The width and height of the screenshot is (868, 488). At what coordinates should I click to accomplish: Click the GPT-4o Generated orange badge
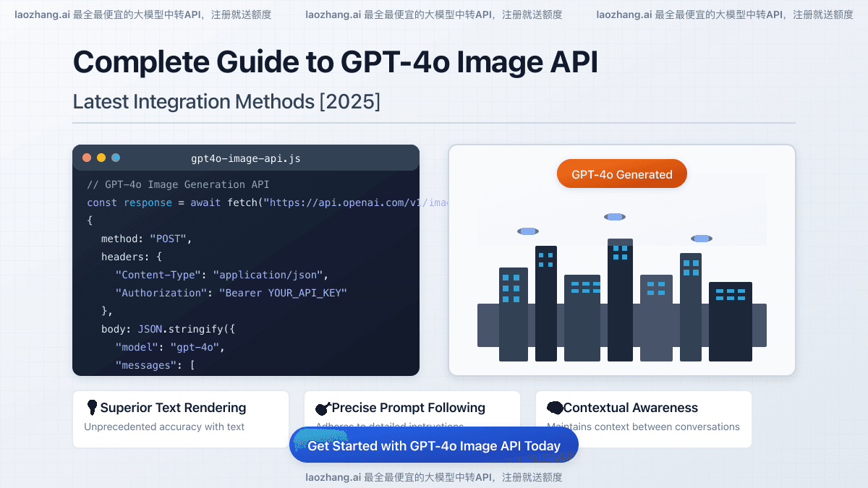[622, 174]
